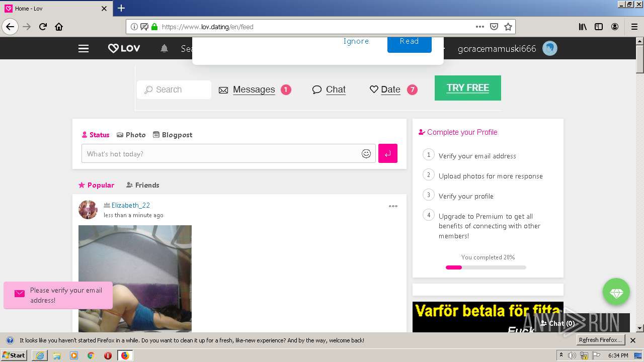The image size is (644, 362).
Task: Click the green padlock security icon
Action: (x=154, y=27)
